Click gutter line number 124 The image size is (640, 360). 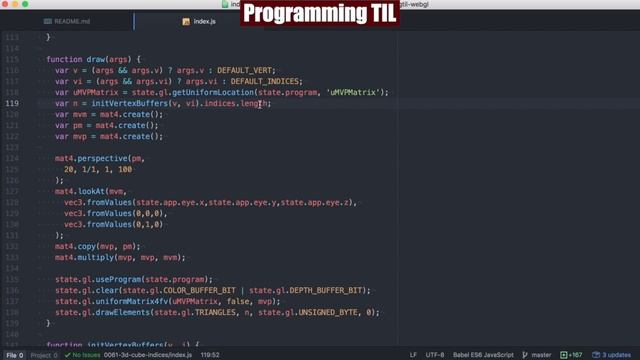click(12, 158)
